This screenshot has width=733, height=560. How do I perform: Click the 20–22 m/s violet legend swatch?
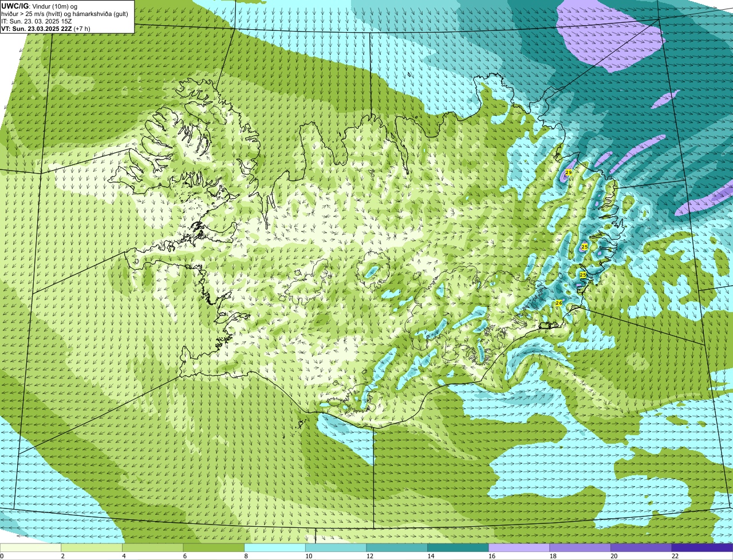pyautogui.click(x=641, y=547)
